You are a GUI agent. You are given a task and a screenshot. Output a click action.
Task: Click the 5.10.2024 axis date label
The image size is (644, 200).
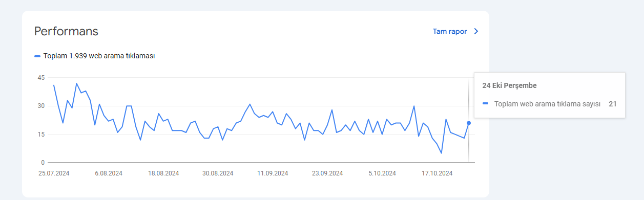click(x=382, y=173)
